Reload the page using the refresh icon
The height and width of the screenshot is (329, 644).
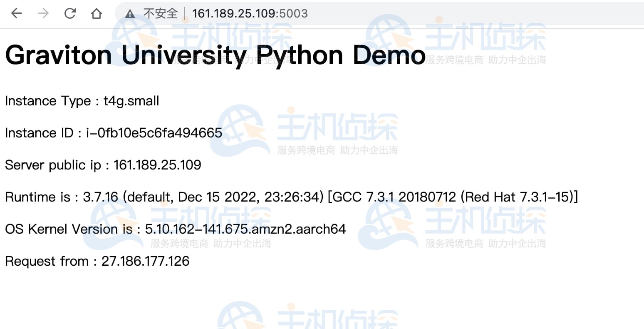(69, 13)
